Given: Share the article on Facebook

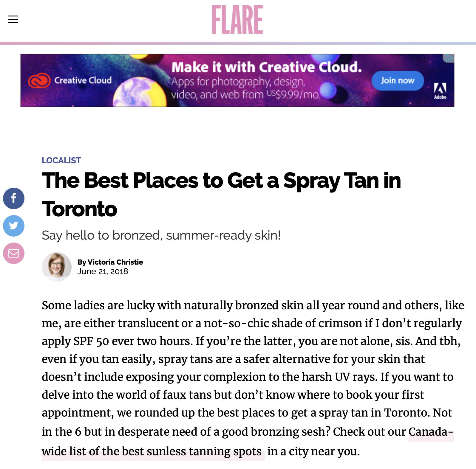Looking at the screenshot, I should [14, 198].
